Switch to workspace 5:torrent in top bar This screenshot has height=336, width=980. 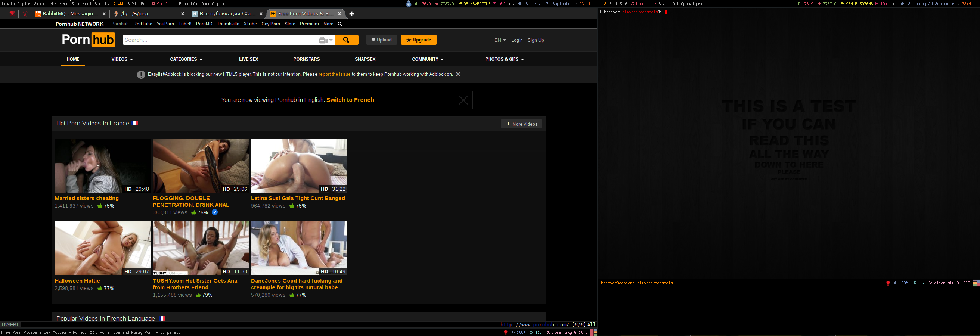pyautogui.click(x=81, y=4)
